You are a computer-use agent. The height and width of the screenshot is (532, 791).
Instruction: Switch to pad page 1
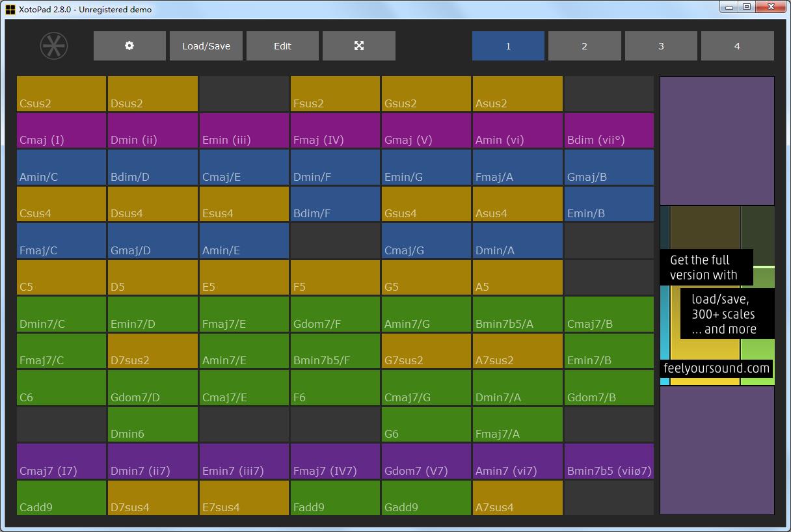[508, 46]
